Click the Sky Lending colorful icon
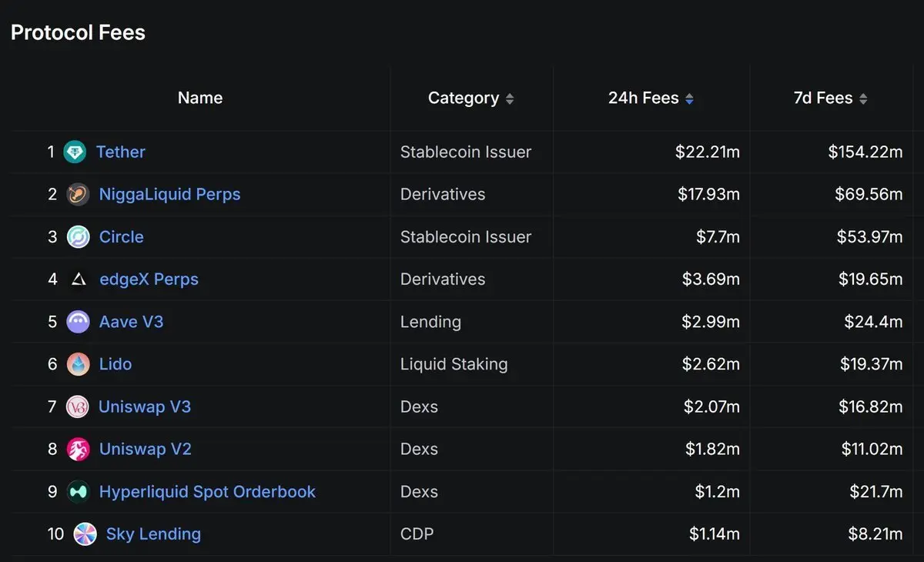Screen dimensions: 924x562 [x=85, y=534]
